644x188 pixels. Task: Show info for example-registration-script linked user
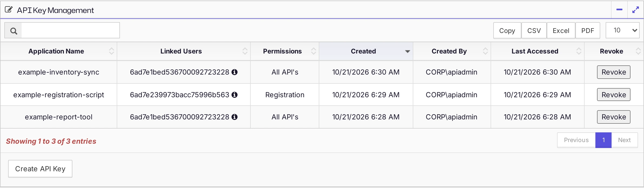pos(235,95)
